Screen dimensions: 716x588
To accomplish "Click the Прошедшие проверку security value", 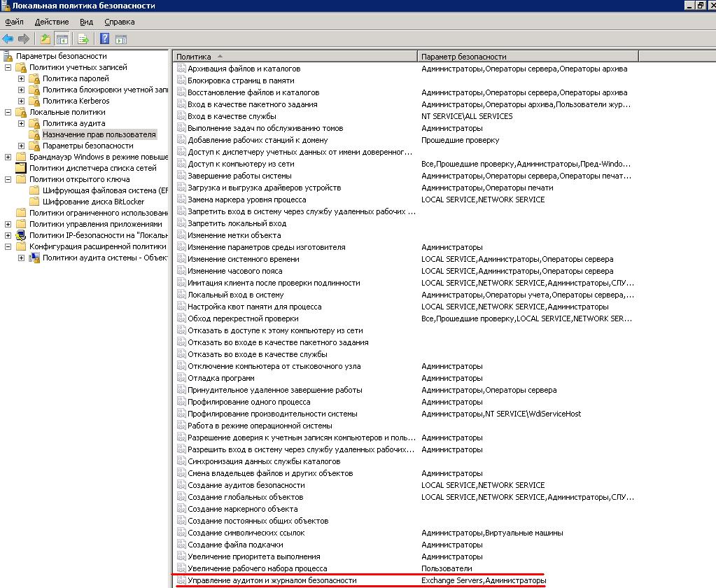I will pos(461,140).
